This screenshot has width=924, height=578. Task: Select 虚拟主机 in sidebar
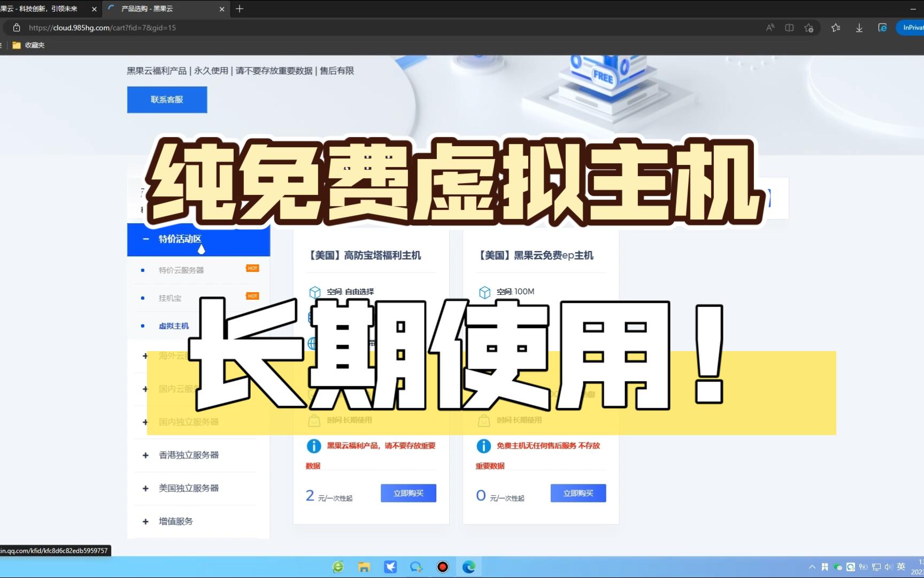tap(174, 326)
